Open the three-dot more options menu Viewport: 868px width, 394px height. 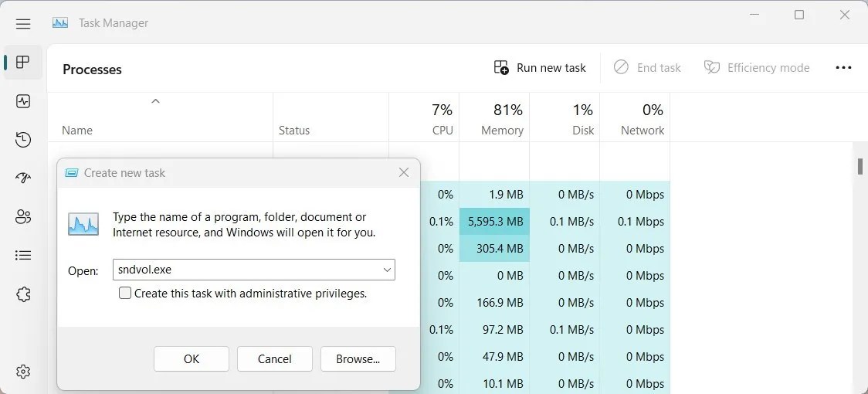(843, 68)
